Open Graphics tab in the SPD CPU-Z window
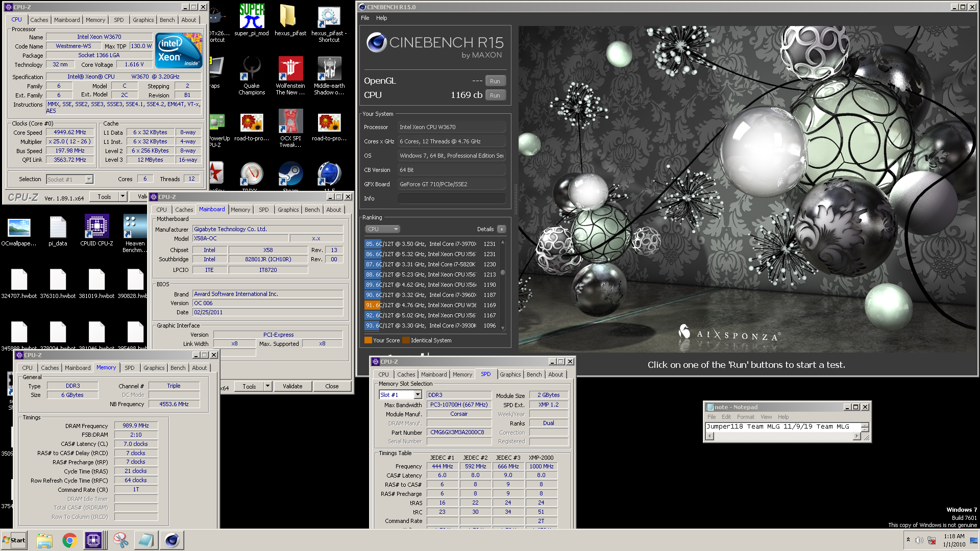 point(510,374)
